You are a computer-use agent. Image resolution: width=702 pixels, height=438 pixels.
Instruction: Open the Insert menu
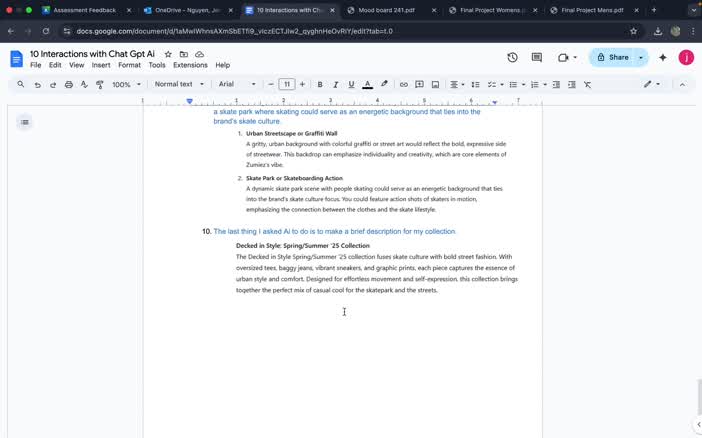[101, 65]
